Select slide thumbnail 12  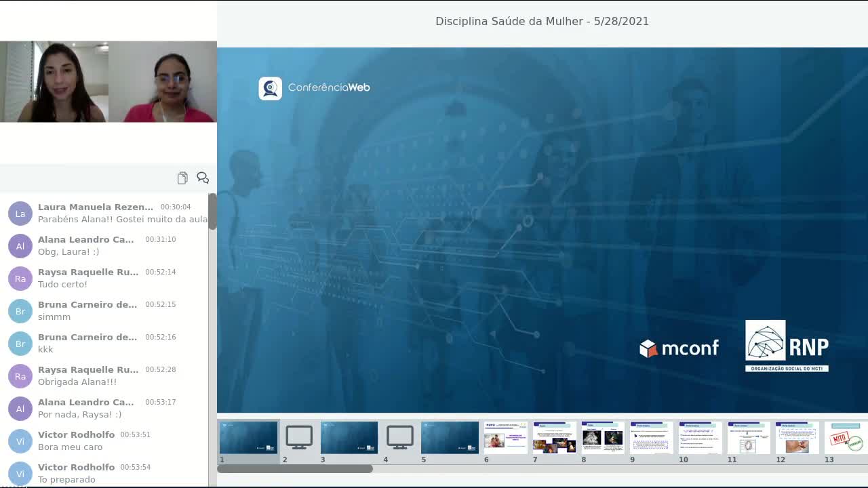pos(798,437)
